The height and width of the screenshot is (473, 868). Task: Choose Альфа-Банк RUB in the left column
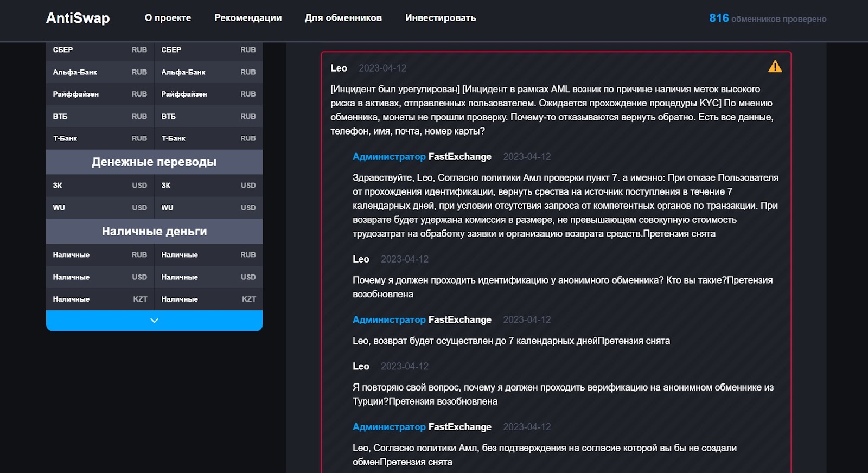click(x=100, y=72)
